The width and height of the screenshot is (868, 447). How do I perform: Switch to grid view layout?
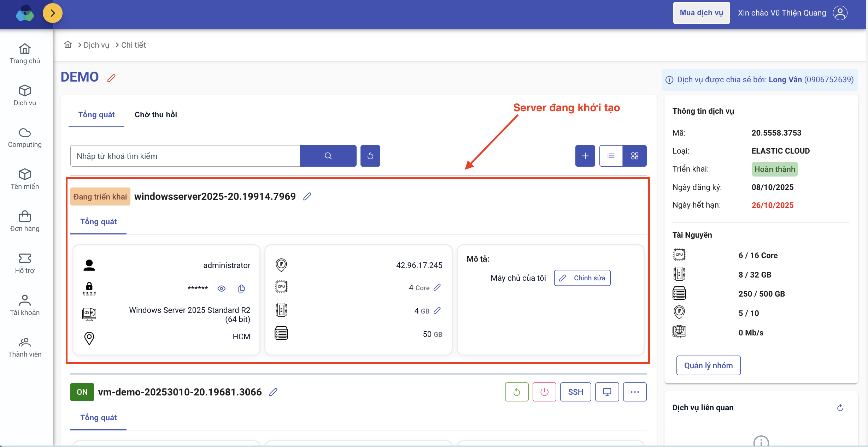(634, 156)
